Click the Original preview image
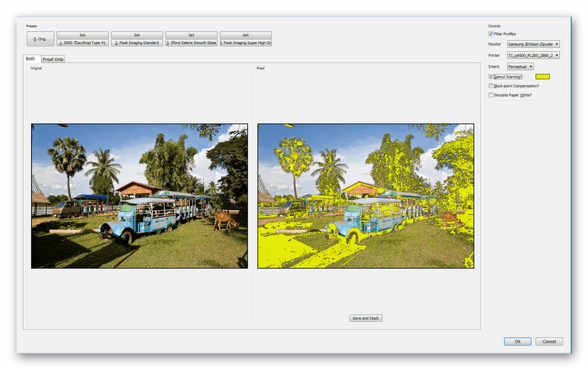 coord(139,196)
